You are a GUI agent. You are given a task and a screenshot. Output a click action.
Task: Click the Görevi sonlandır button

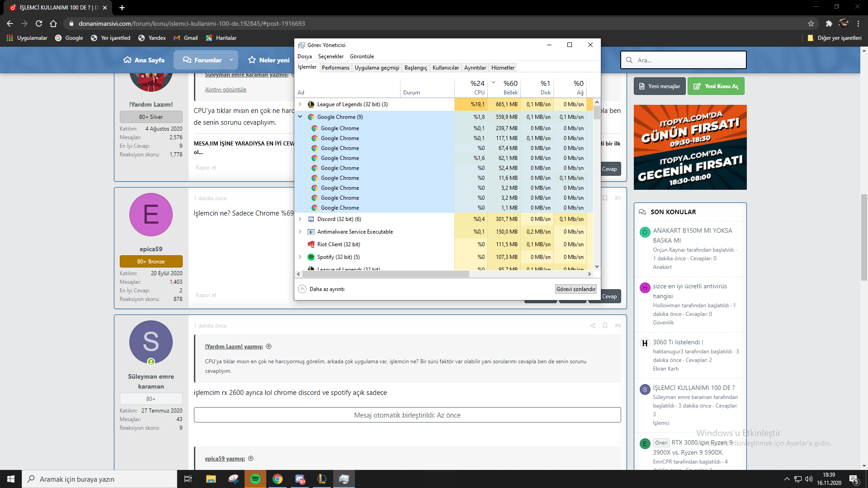pos(576,289)
